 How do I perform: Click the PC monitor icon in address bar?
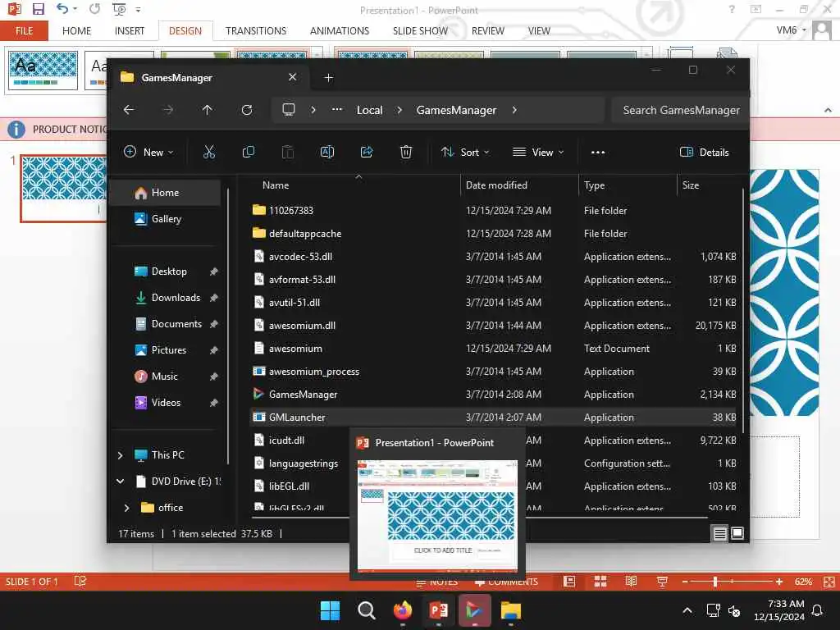[x=289, y=110]
